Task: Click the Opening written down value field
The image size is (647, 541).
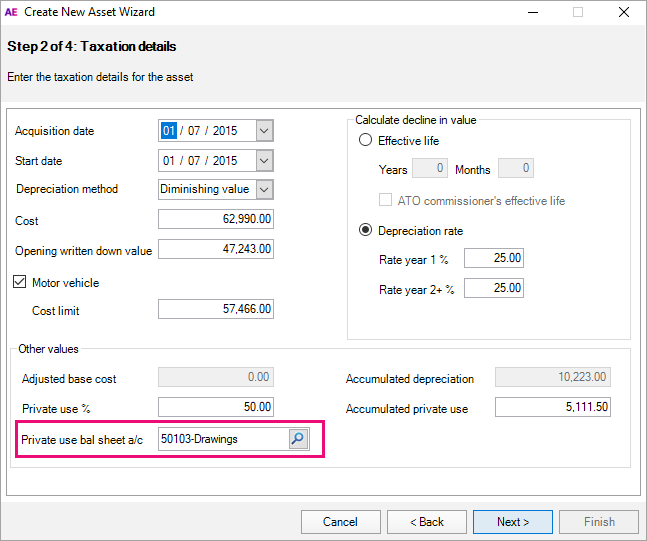Action: 216,250
